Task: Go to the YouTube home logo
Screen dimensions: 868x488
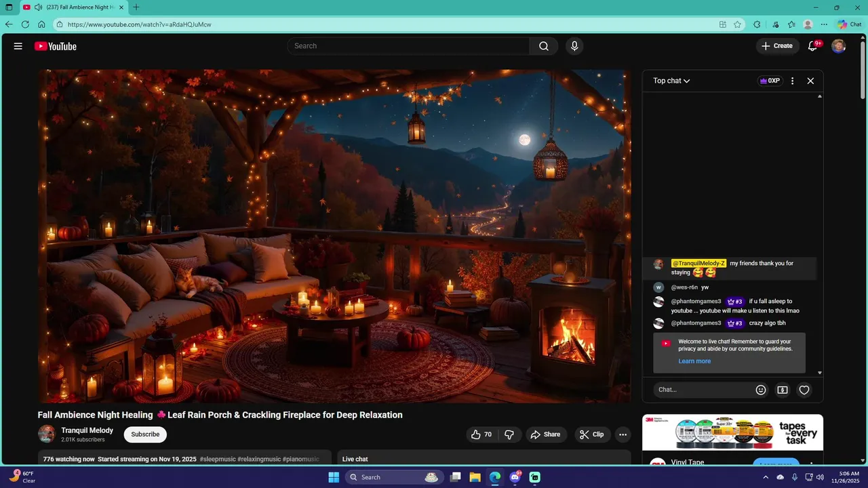Action: pyautogui.click(x=56, y=46)
